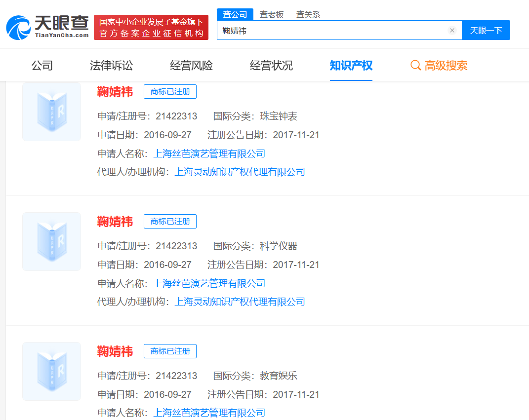The width and height of the screenshot is (529, 420).
Task: Select the 知识产权 tab
Action: pos(351,65)
